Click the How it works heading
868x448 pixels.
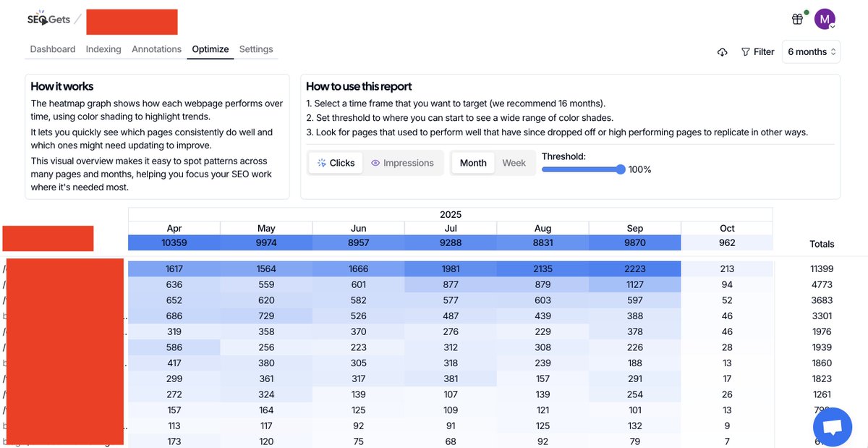(62, 86)
